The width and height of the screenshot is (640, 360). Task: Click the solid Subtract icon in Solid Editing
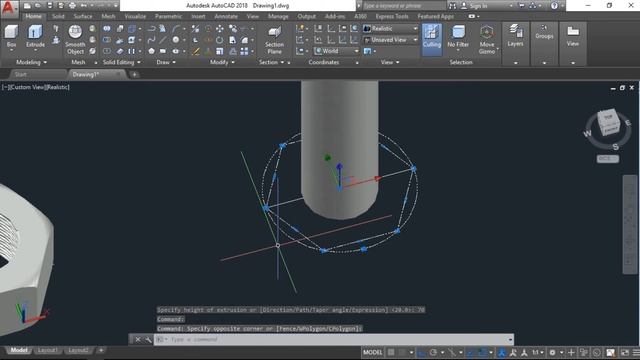coord(107,40)
